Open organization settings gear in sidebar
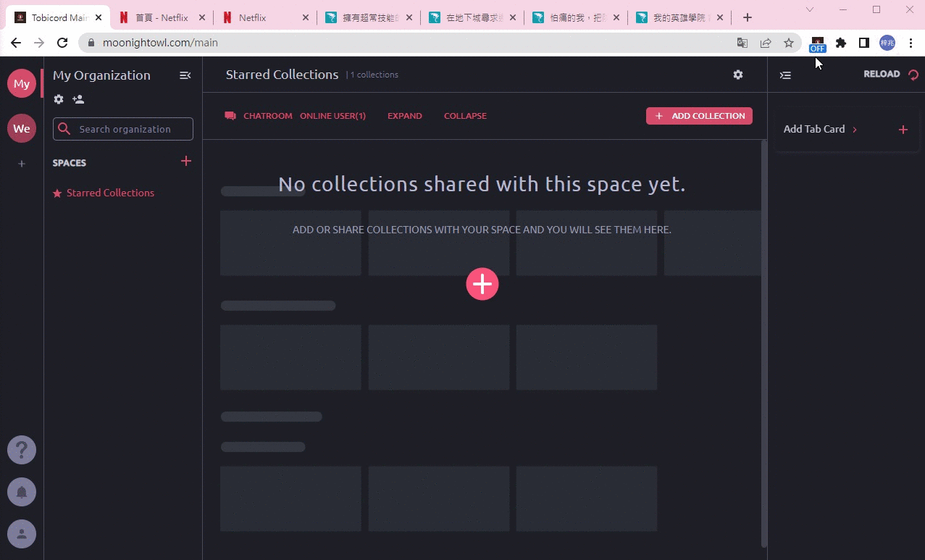Viewport: 925px width, 560px height. pyautogui.click(x=59, y=99)
